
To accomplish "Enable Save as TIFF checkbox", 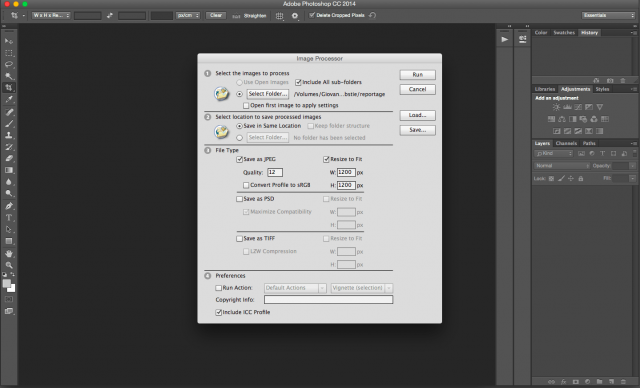I will [240, 239].
